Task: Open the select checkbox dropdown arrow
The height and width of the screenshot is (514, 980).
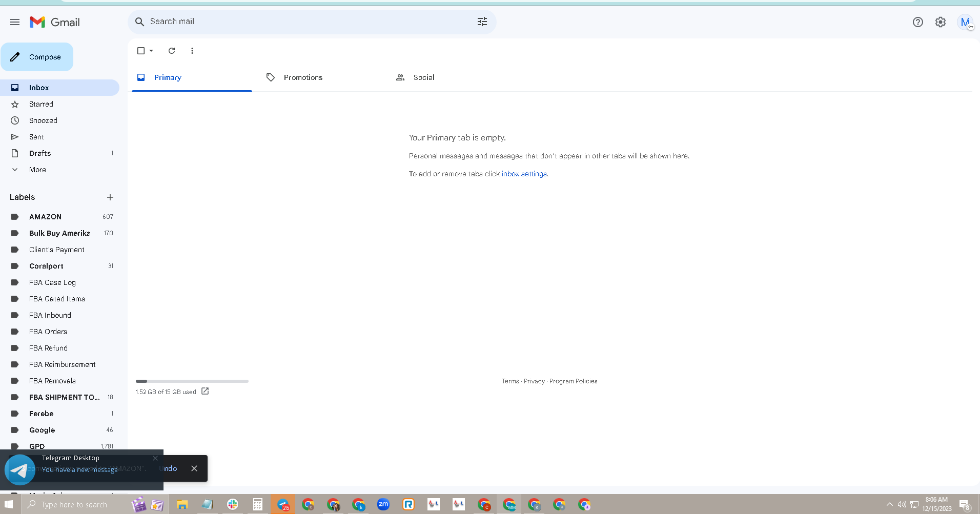Action: [x=151, y=51]
